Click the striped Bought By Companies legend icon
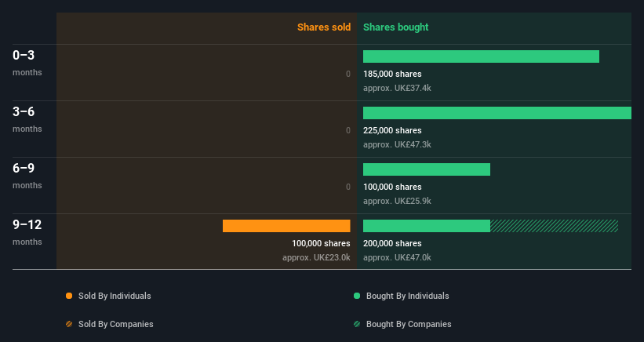The width and height of the screenshot is (644, 342). click(x=357, y=324)
